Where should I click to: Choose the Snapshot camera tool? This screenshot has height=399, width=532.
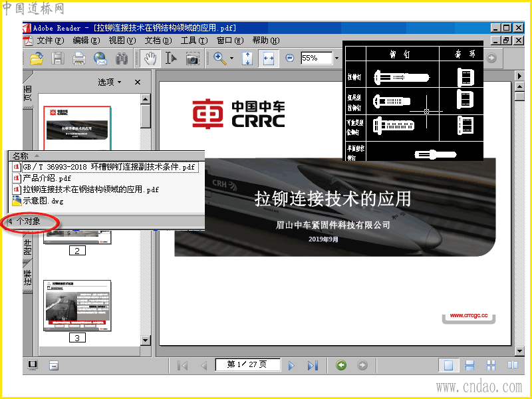192,59
